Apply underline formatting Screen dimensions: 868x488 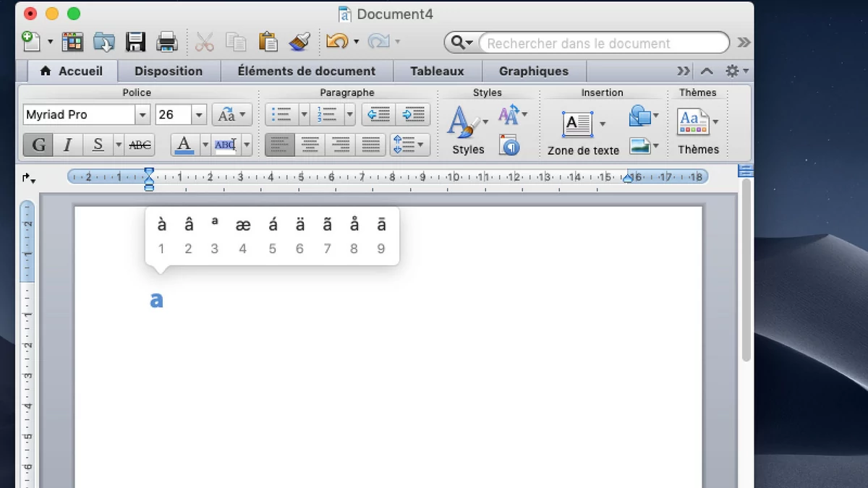point(96,145)
